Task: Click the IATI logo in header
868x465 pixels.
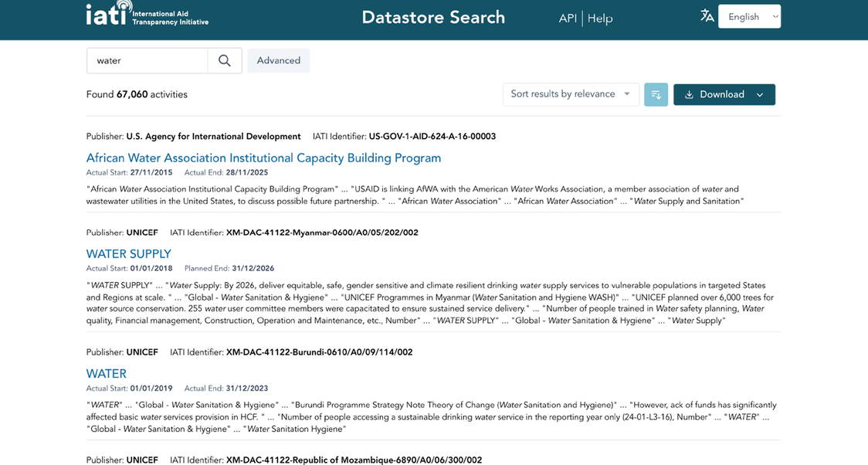Action: pos(147,13)
